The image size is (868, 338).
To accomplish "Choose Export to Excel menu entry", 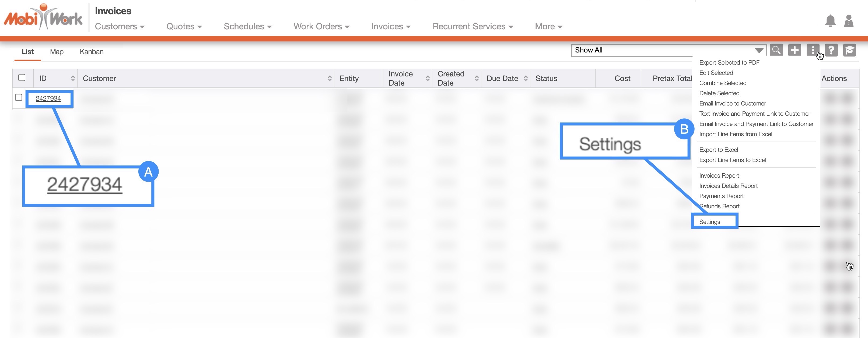I will [718, 150].
